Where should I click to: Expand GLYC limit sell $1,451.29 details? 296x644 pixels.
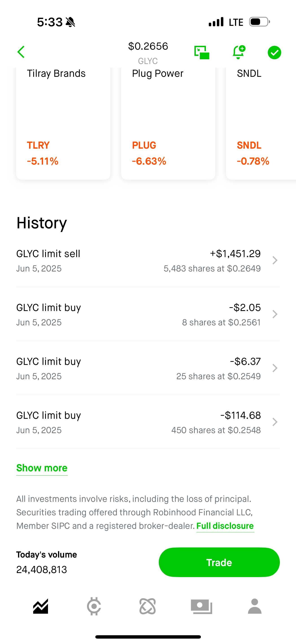pyautogui.click(x=148, y=260)
